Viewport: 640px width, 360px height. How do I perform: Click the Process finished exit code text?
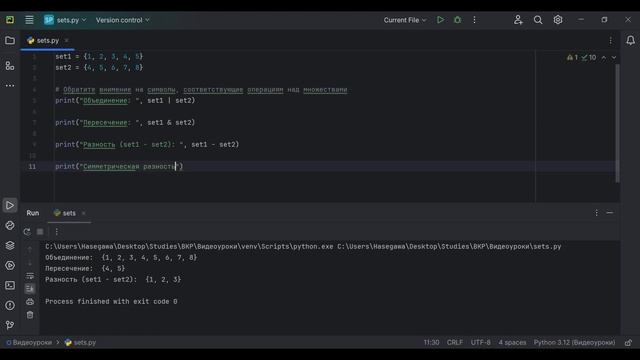tap(111, 302)
